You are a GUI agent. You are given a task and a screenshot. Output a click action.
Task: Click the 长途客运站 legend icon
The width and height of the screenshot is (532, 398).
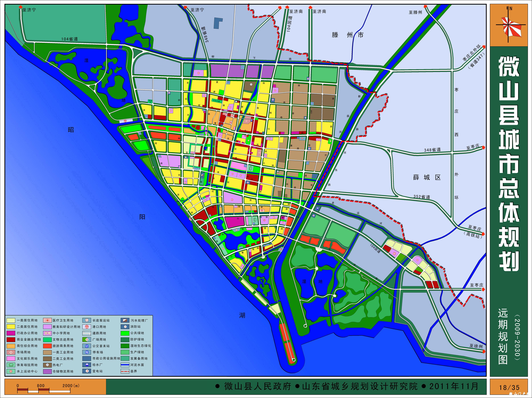pyautogui.click(x=87, y=320)
